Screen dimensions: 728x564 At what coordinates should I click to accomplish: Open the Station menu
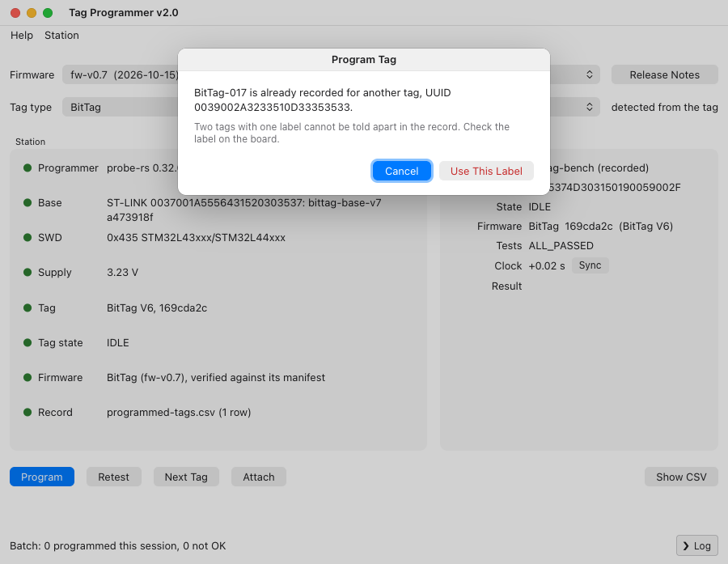click(61, 36)
